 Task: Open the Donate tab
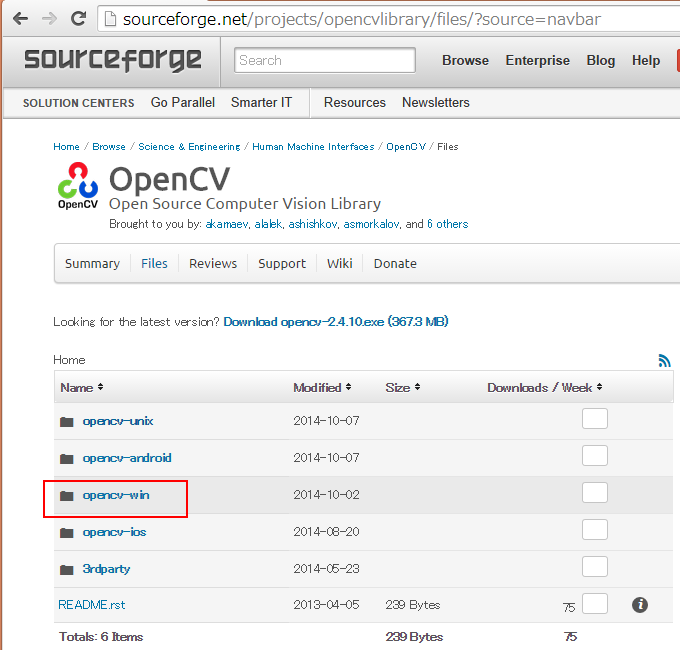(395, 264)
